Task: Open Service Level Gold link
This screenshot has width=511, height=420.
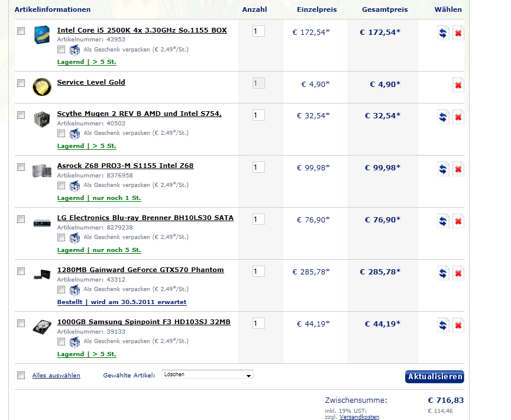Action: 91,82
